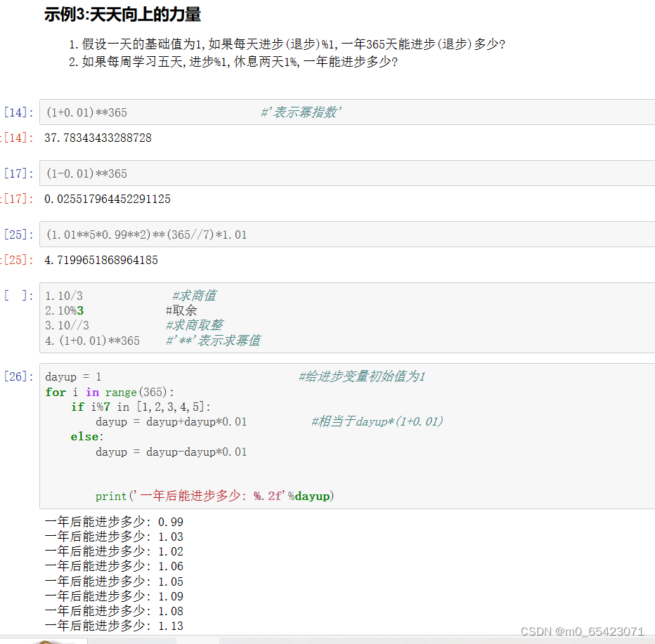
Task: Click the prompt label In [14]
Action: tap(19, 112)
